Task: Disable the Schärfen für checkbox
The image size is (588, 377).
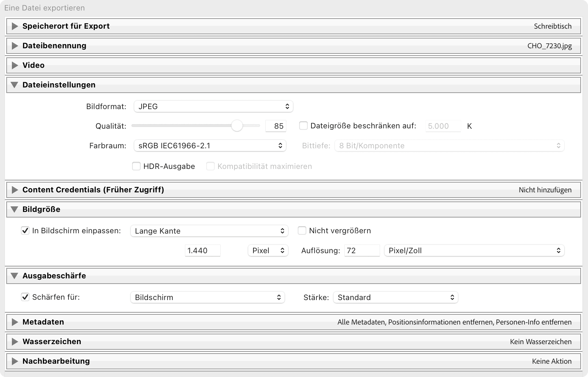Action: (x=25, y=297)
